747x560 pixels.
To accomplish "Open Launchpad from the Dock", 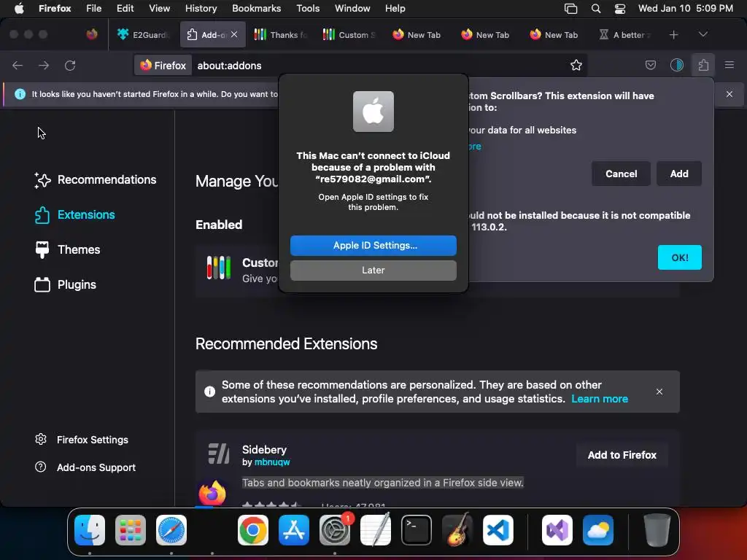I will coord(131,530).
